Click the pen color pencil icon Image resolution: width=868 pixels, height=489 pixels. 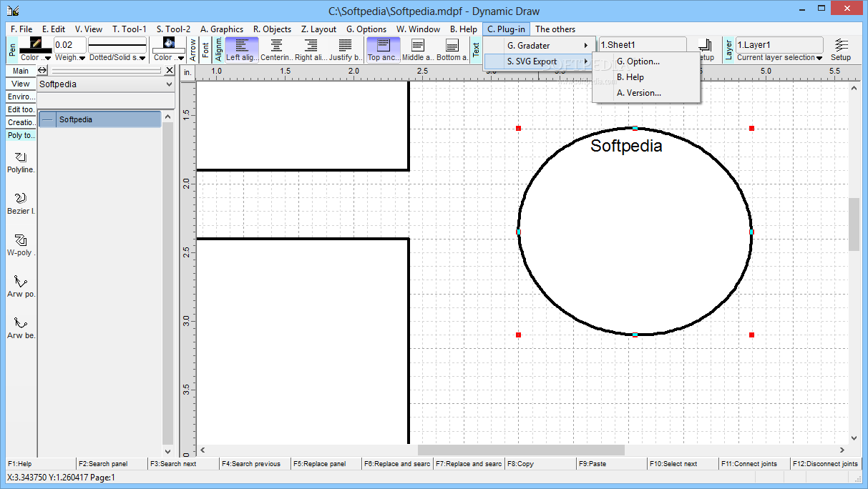click(35, 43)
